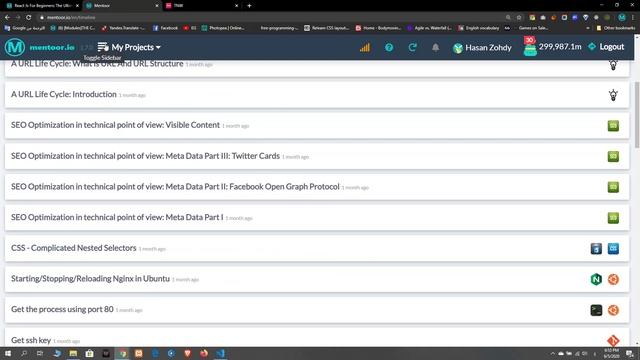640x360 pixels.
Task: Open Windows taskbar search
Action: [x=24, y=353]
